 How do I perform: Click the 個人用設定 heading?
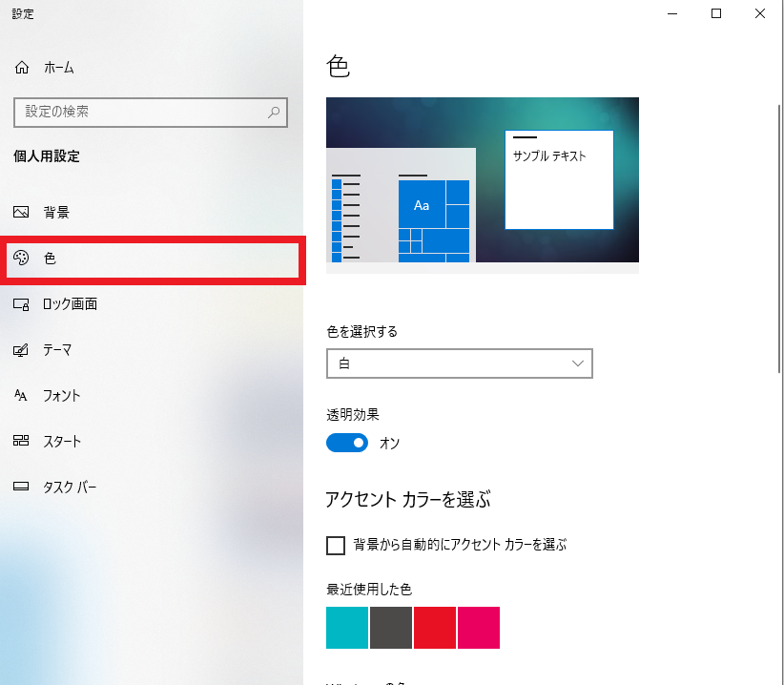tap(47, 156)
